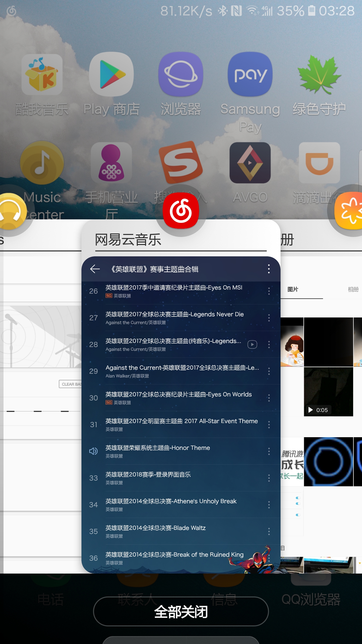The image size is (362, 644).
Task: Open the blue ring logo picture in Gallery
Action: [329, 462]
